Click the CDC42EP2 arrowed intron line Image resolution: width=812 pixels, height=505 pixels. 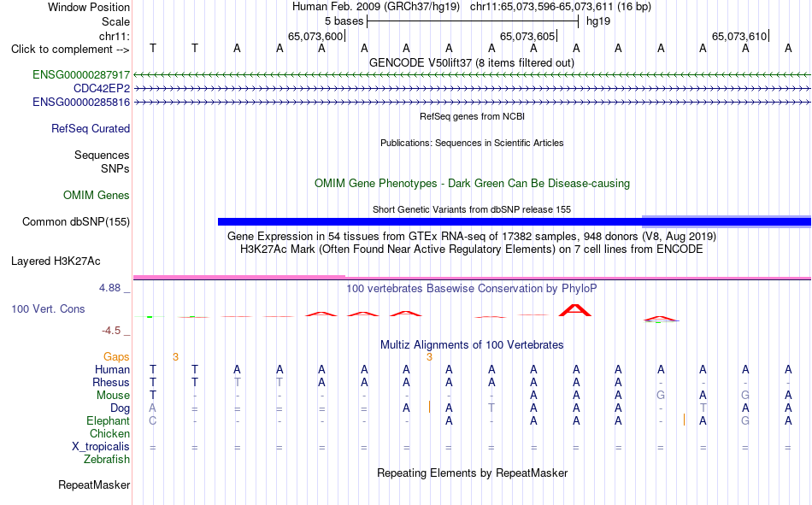[x=472, y=89]
